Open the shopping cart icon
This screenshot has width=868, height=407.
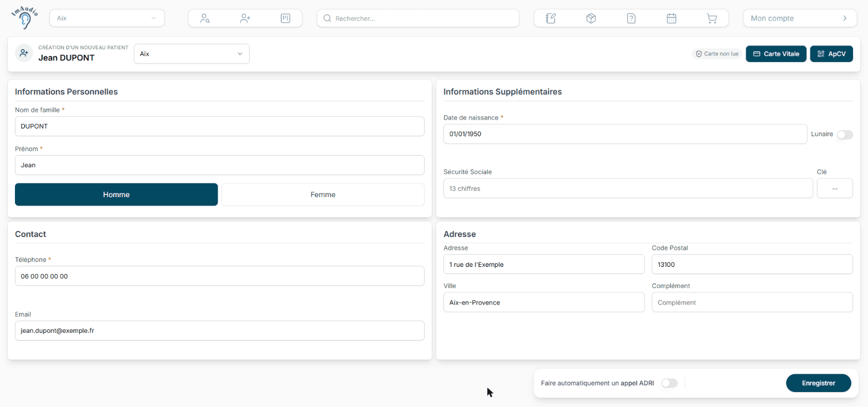pos(712,18)
